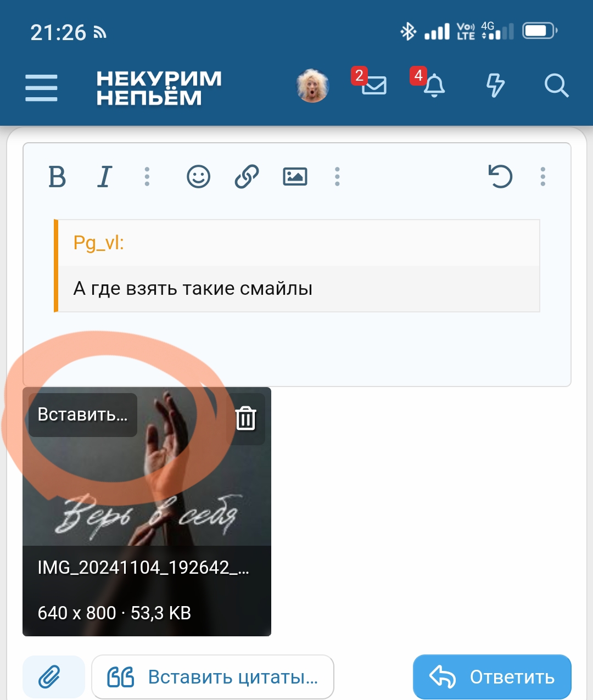Insert a smiley from the emoji icon
Image resolution: width=593 pixels, height=700 pixels.
click(198, 177)
